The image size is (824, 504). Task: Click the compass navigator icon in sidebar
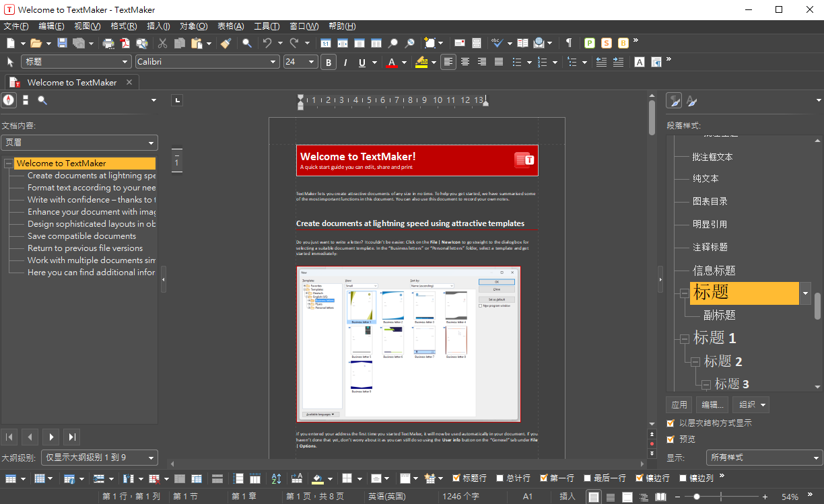8,100
